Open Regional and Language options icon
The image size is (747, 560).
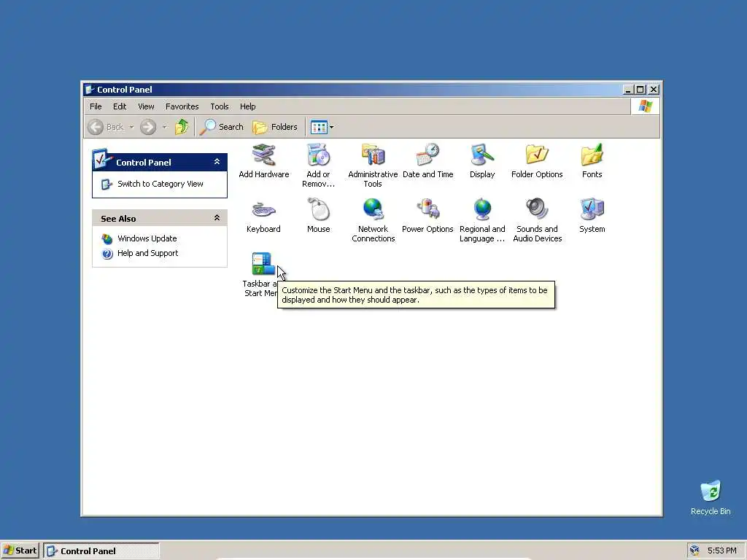pyautogui.click(x=482, y=220)
